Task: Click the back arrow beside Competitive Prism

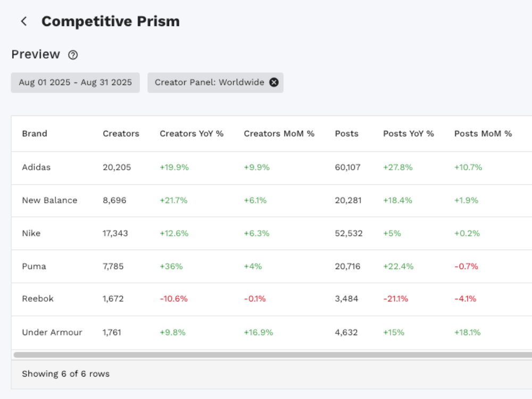Action: click(x=23, y=21)
